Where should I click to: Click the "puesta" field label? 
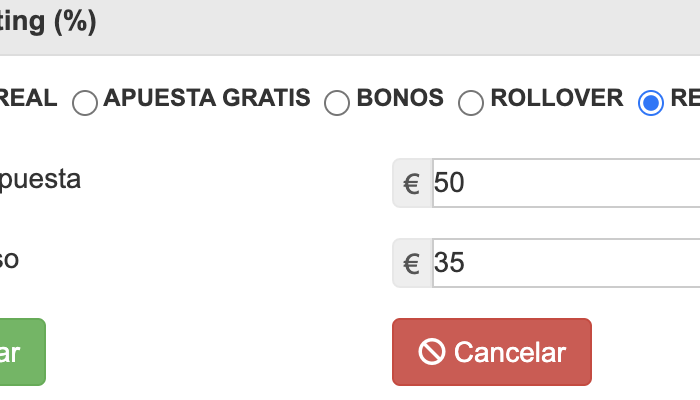40,180
